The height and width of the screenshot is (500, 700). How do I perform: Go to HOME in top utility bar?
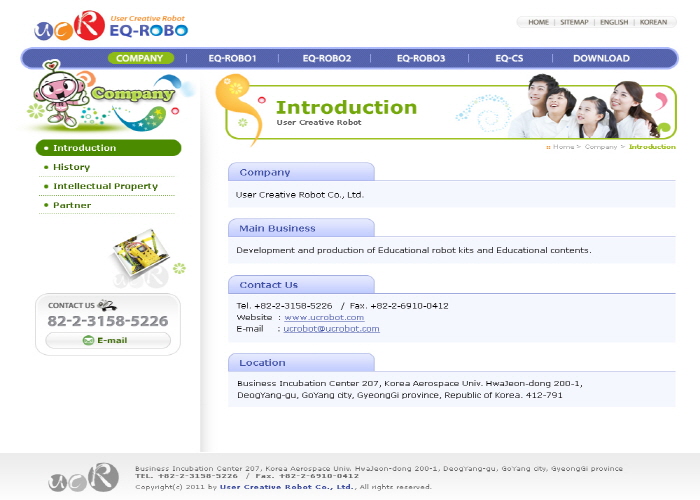(538, 22)
